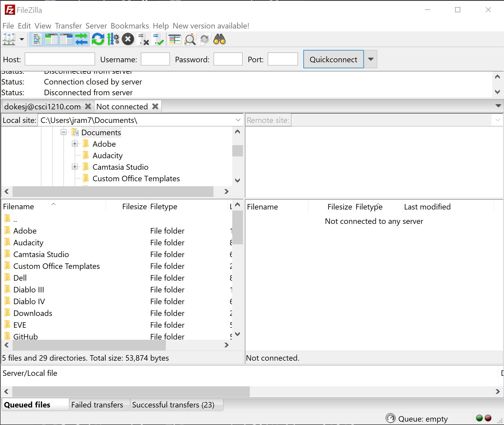Select the dokesj@csci1210.com tab
The height and width of the screenshot is (425, 504).
43,107
